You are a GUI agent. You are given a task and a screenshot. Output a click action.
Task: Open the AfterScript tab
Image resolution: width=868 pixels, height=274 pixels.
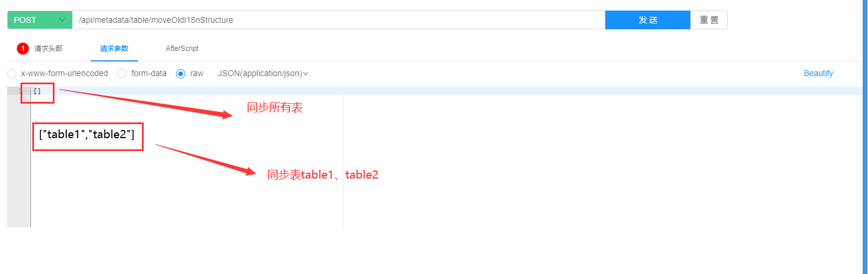(x=182, y=49)
